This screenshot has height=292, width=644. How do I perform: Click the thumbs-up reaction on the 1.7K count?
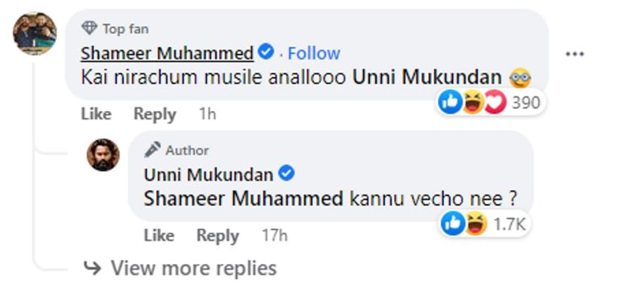(x=452, y=224)
